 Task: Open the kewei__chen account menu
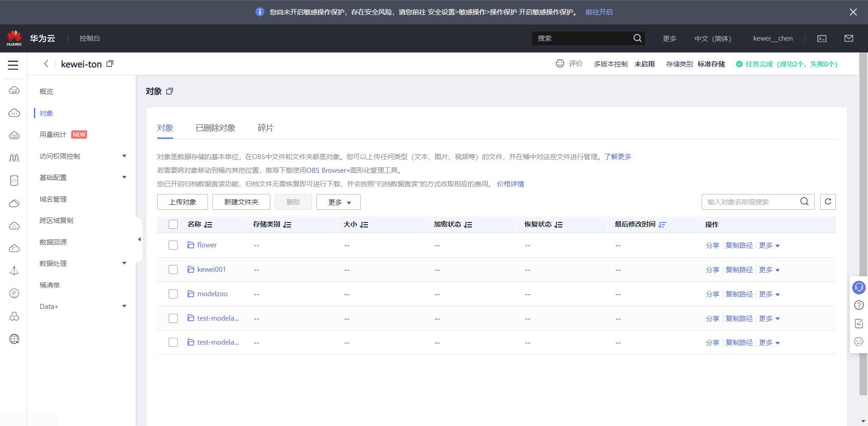[773, 38]
